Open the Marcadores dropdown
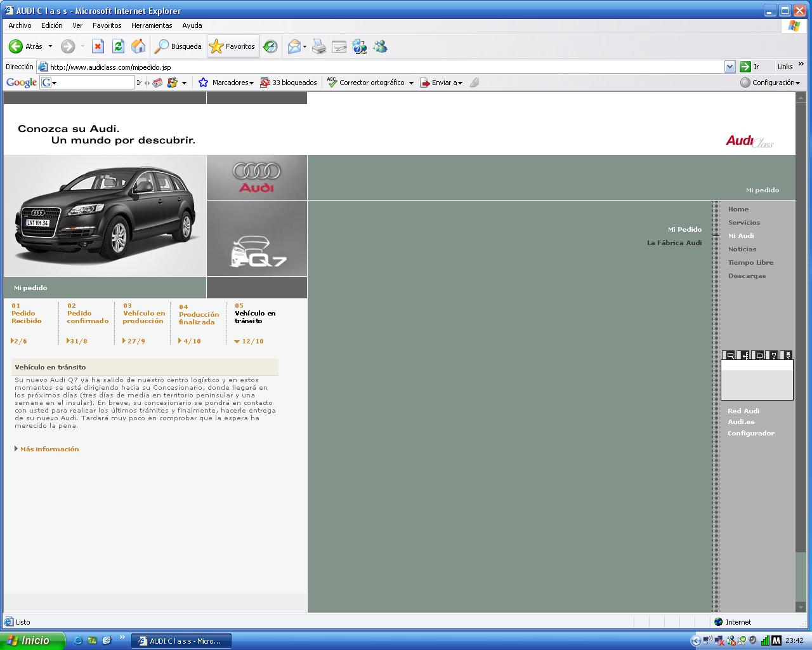This screenshot has width=812, height=650. pos(226,83)
